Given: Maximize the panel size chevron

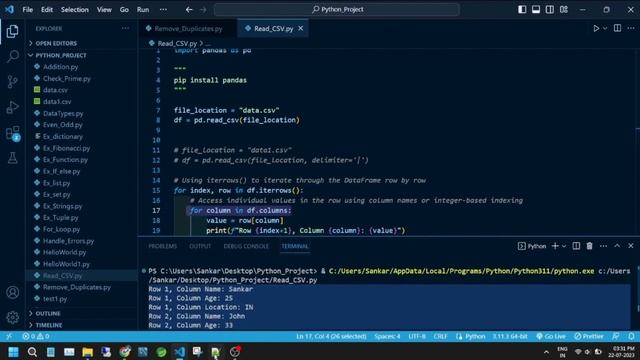Looking at the screenshot, I should (x=617, y=246).
